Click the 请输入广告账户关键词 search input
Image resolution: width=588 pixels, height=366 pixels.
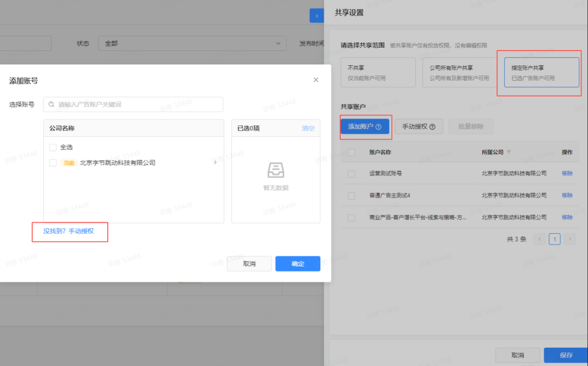[x=138, y=105]
